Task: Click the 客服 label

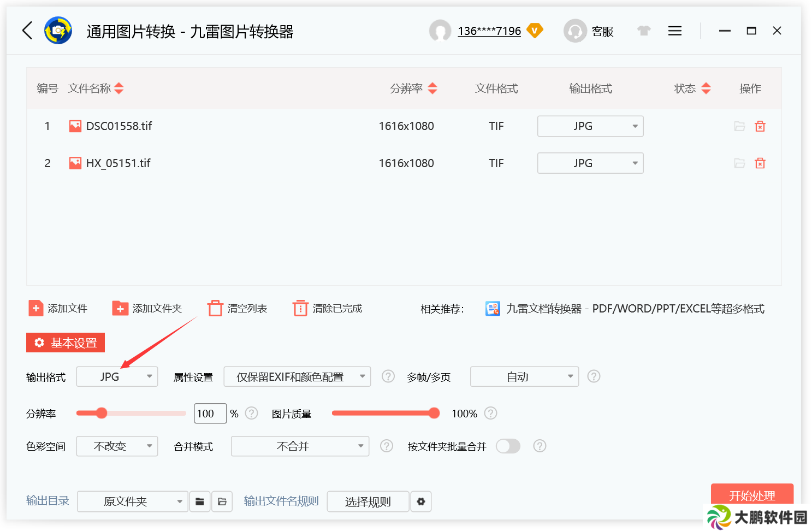Action: coord(603,32)
